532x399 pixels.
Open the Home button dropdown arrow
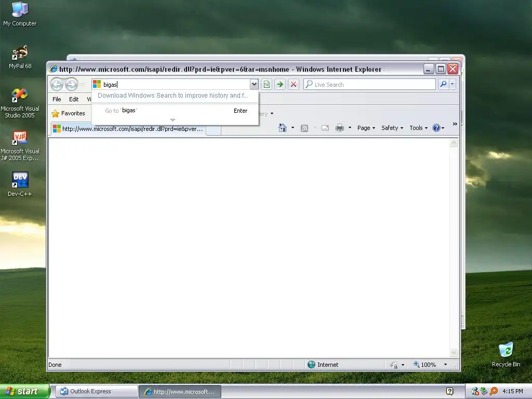click(292, 128)
